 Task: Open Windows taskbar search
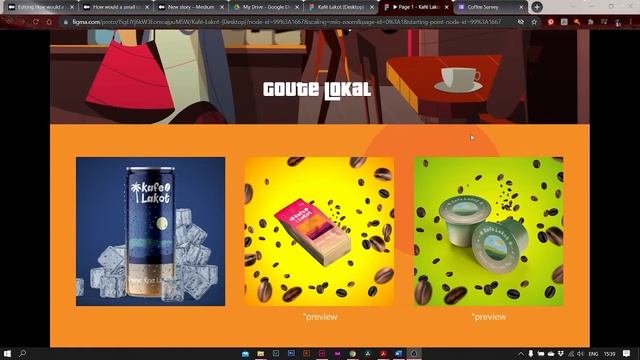pos(22,353)
